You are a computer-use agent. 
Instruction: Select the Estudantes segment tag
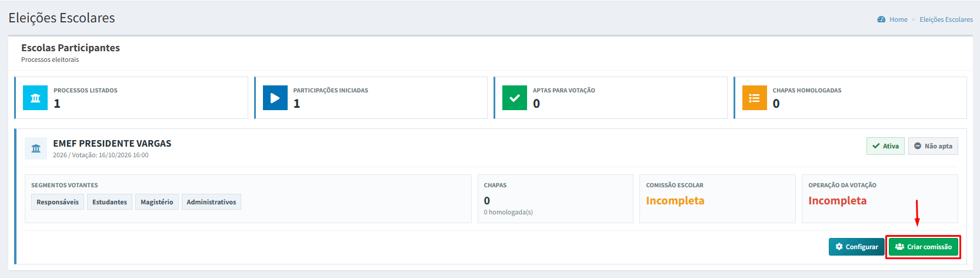pyautogui.click(x=109, y=202)
